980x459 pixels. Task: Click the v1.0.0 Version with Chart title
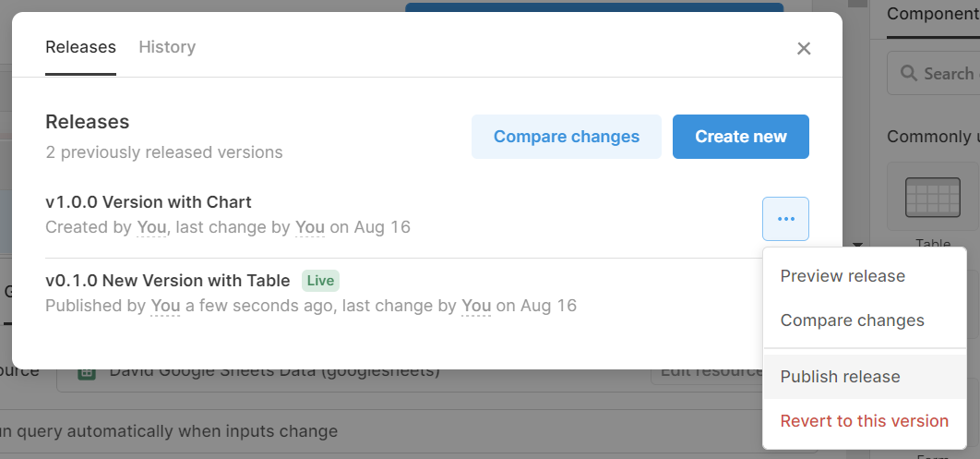click(148, 202)
